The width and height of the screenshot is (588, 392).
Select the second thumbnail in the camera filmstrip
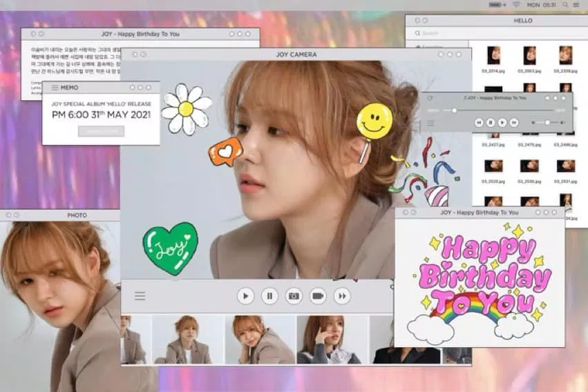pos(187,339)
